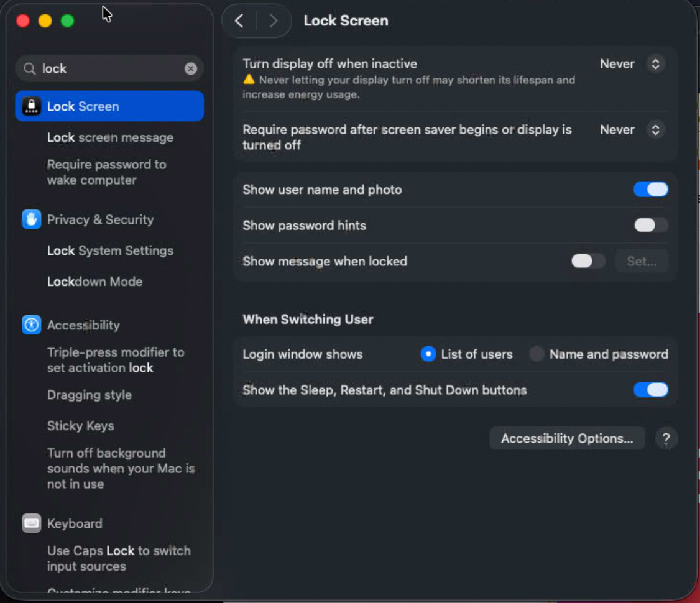The image size is (700, 603).
Task: Click the Privacy & Security hand icon
Action: (31, 219)
